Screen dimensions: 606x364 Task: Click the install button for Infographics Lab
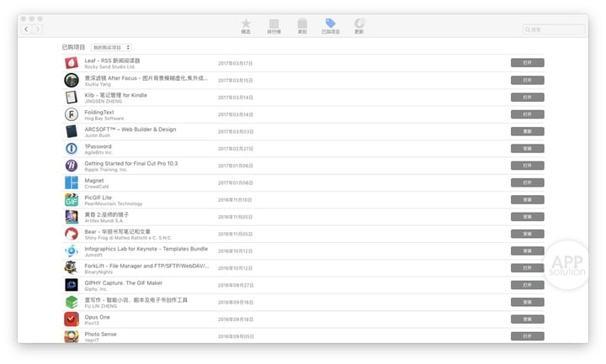click(x=527, y=251)
